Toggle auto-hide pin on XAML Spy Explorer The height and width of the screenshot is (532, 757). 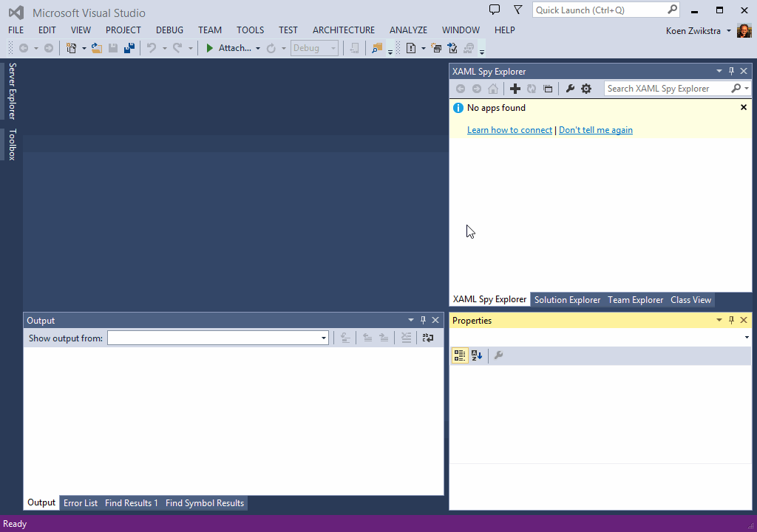pyautogui.click(x=731, y=71)
